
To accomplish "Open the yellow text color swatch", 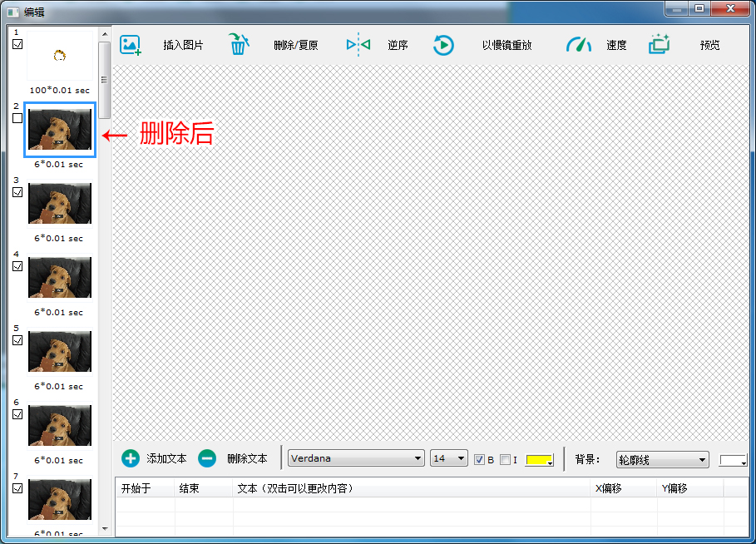I will tap(539, 460).
